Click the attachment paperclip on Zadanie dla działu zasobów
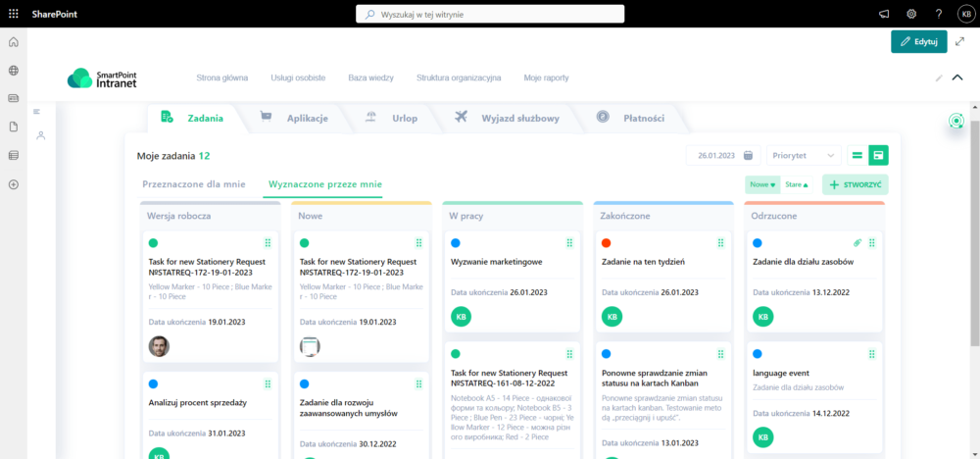980x459 pixels. point(855,242)
